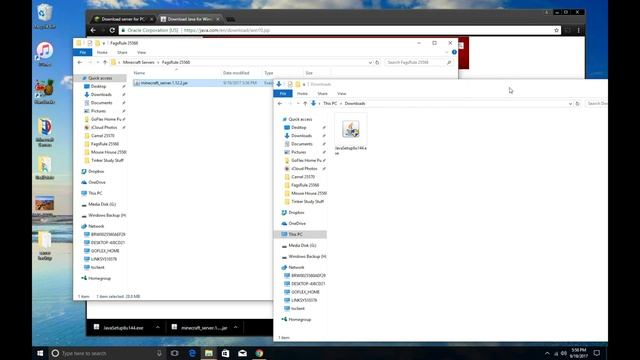Open Tinker Study Stuff in Downloads sidebar
This screenshot has width=640, height=360.
[307, 202]
